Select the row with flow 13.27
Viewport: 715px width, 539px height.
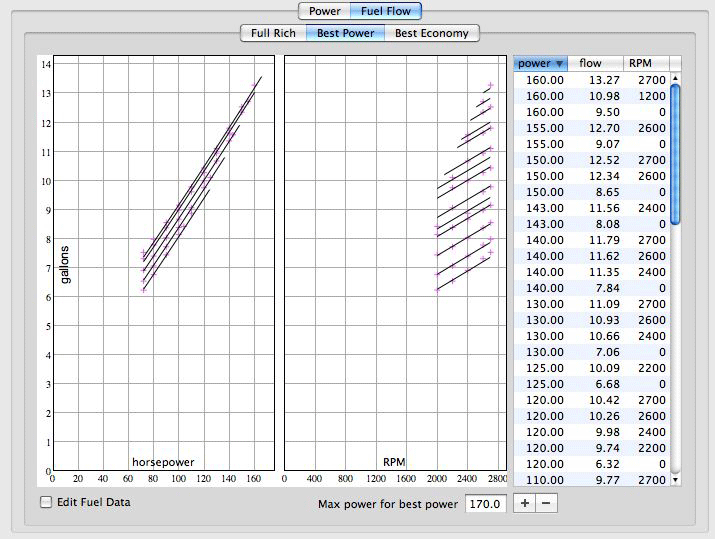tap(592, 80)
